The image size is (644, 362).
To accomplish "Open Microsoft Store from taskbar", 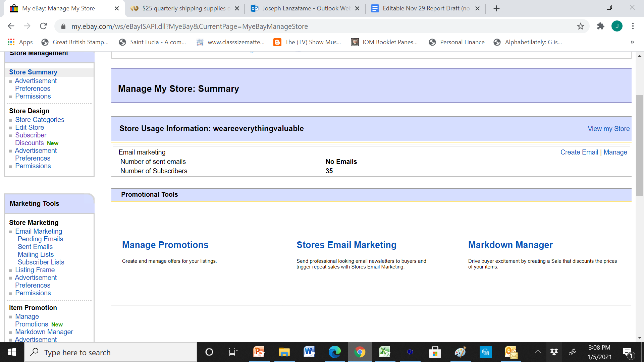I will [435, 352].
